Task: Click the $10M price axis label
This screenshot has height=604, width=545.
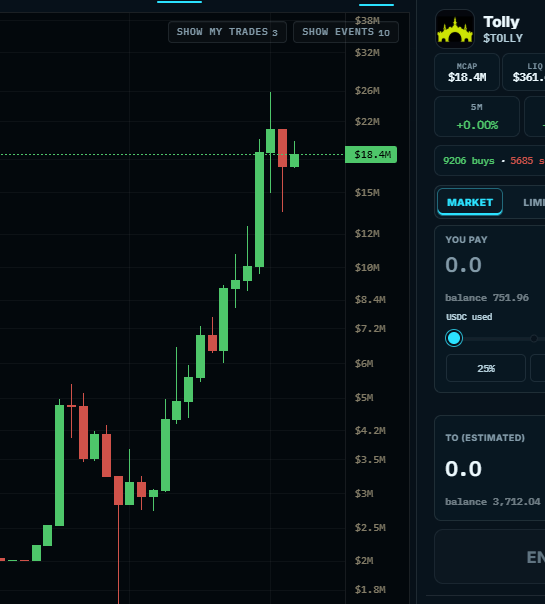Action: click(367, 267)
